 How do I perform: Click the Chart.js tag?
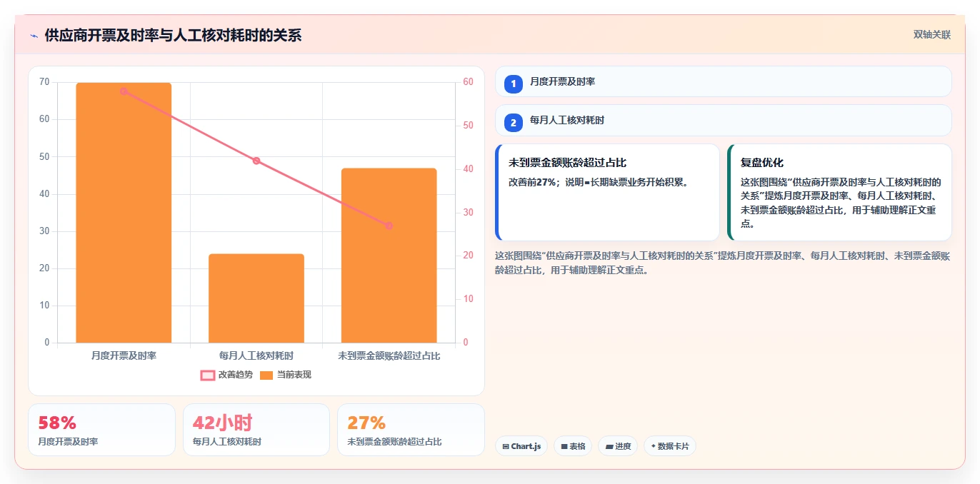[x=521, y=446]
